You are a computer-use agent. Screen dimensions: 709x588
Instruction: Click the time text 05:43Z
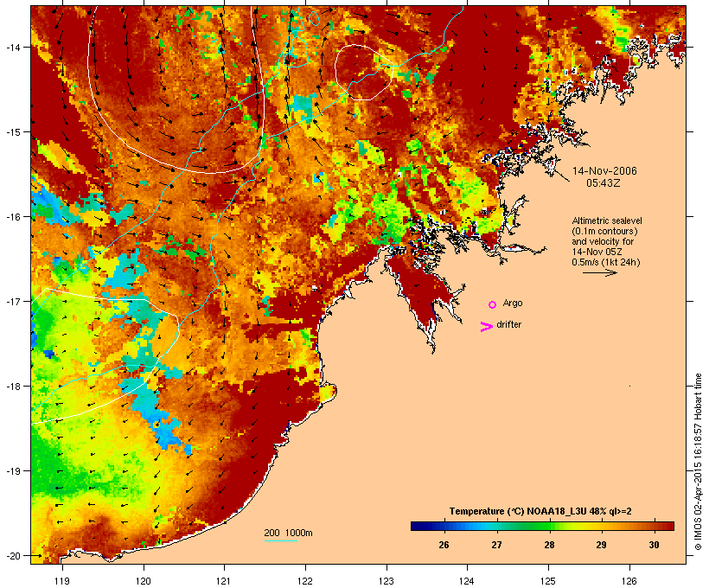(604, 183)
